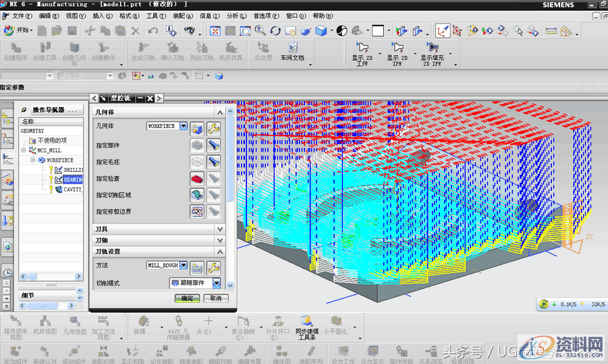Collapse the MCS_MILL tree node
Screen dimensions: 608x364
tap(24, 150)
